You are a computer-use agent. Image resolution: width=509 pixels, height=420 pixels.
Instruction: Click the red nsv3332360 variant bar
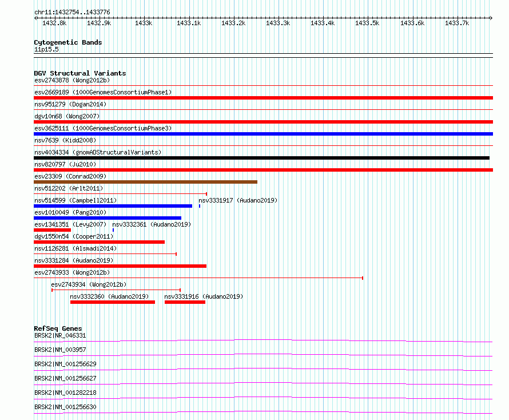tap(113, 303)
